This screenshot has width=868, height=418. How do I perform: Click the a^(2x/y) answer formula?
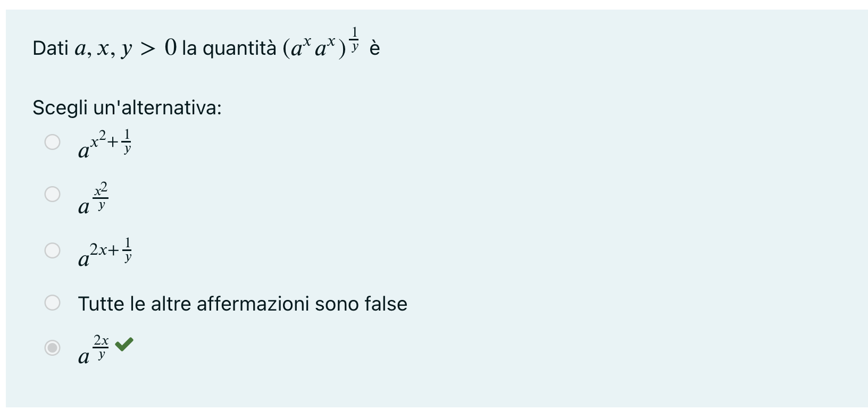click(x=93, y=350)
